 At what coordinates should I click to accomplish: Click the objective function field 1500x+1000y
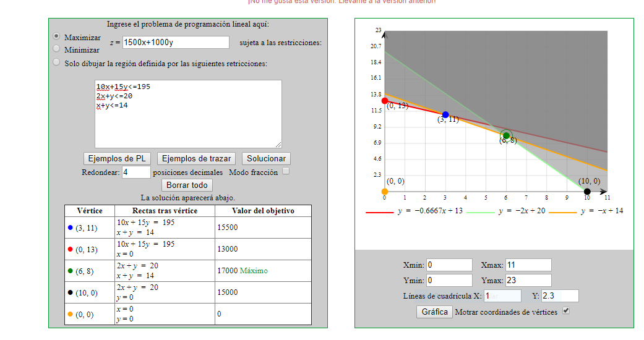[176, 43]
